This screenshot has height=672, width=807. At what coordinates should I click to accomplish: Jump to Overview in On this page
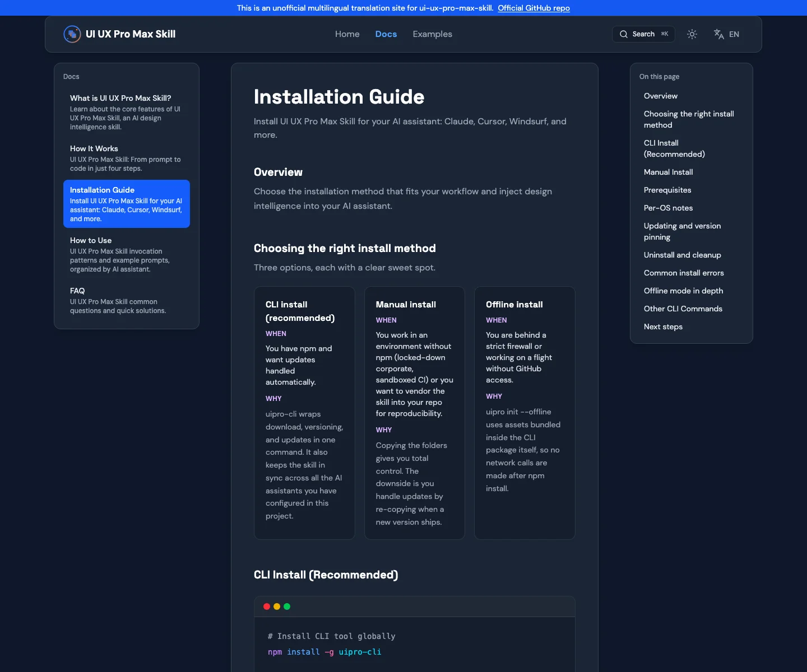pos(661,96)
